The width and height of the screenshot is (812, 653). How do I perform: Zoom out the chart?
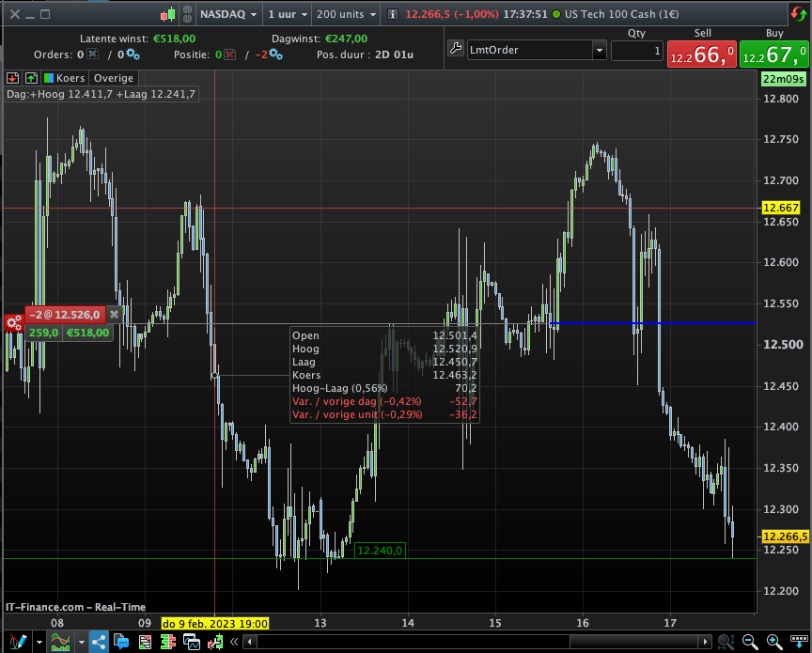coord(750,642)
